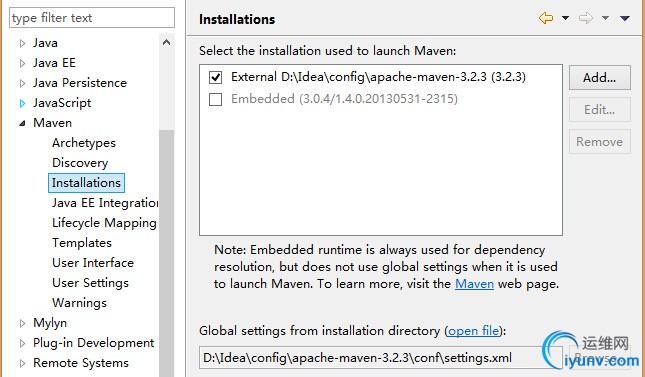Expand the Java EE tree node
The width and height of the screenshot is (645, 377).
[23, 63]
